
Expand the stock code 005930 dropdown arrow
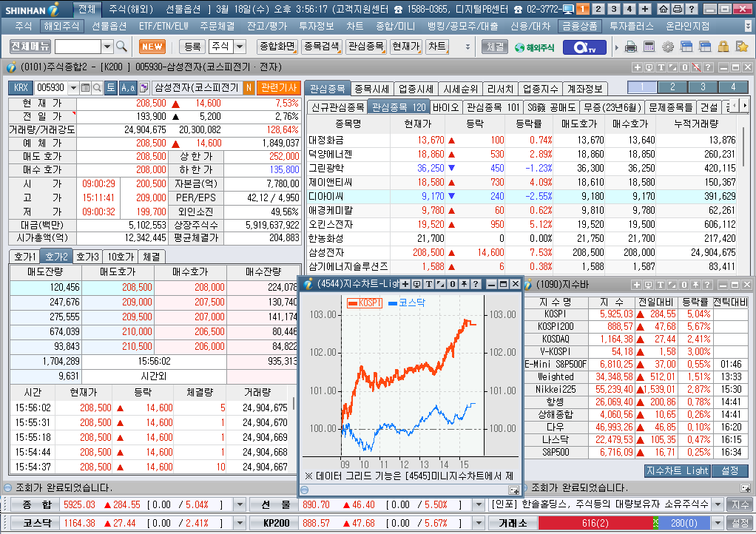click(73, 88)
